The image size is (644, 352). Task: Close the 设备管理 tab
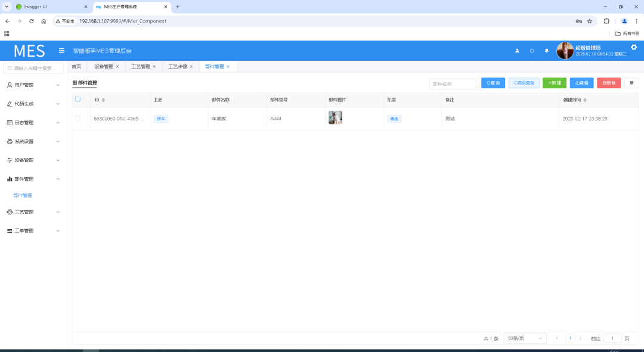pyautogui.click(x=117, y=67)
